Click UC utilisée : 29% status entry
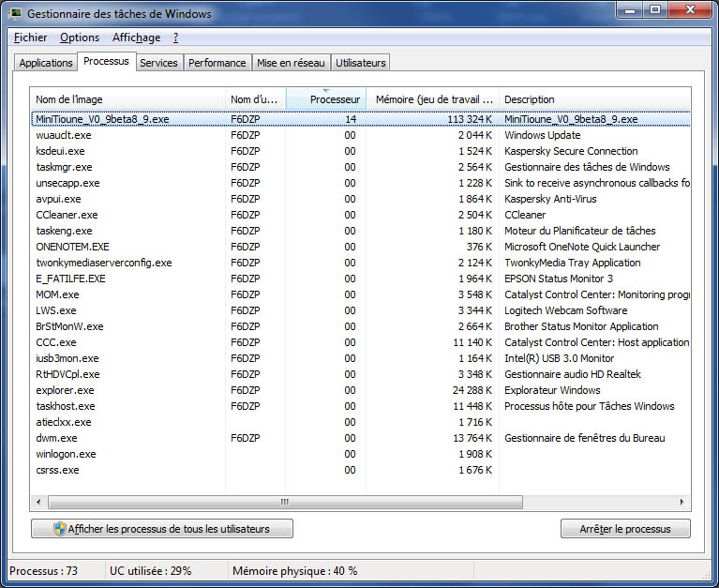 [150, 571]
